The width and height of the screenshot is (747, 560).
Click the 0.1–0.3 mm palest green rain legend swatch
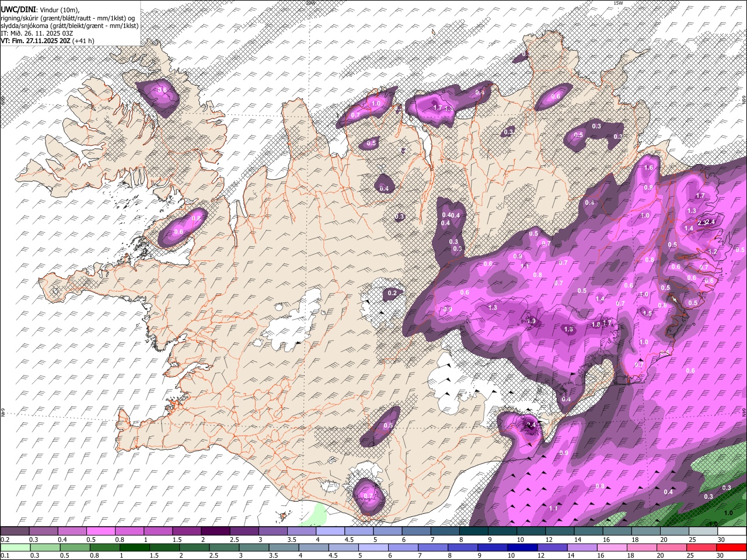15,547
